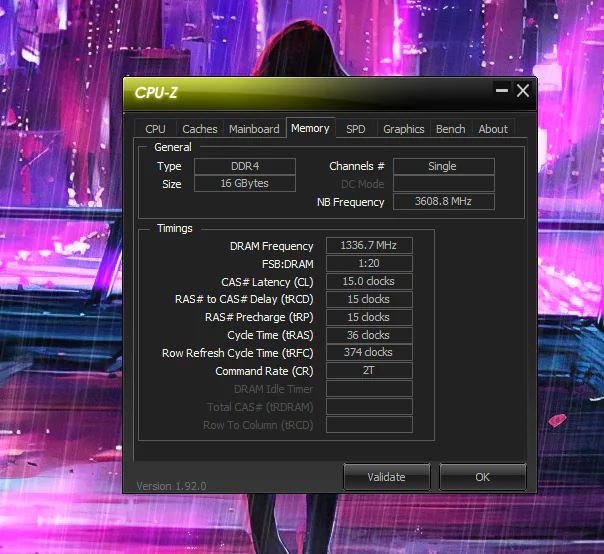Click the 15.0 clocks CAS Latency value
604x554 pixels.
coord(369,281)
